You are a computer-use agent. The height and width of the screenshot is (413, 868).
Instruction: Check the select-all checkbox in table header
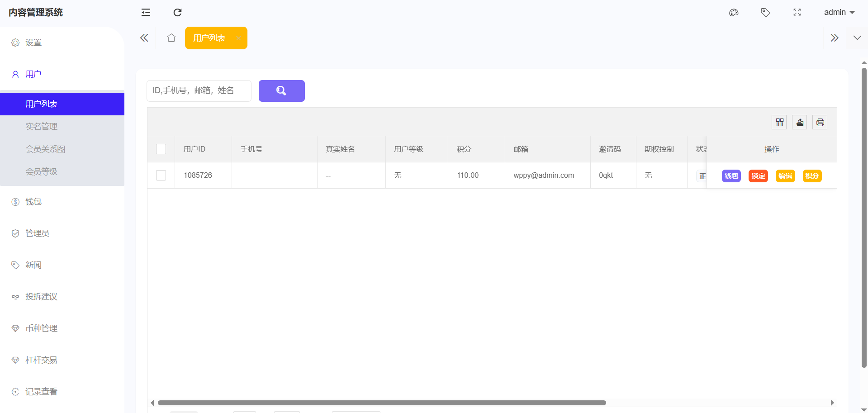pyautogui.click(x=161, y=149)
